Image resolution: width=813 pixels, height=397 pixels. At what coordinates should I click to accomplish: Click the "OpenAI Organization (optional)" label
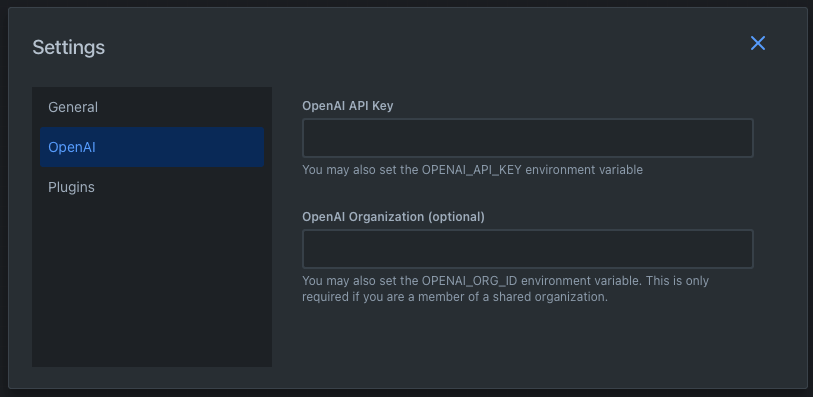[394, 217]
